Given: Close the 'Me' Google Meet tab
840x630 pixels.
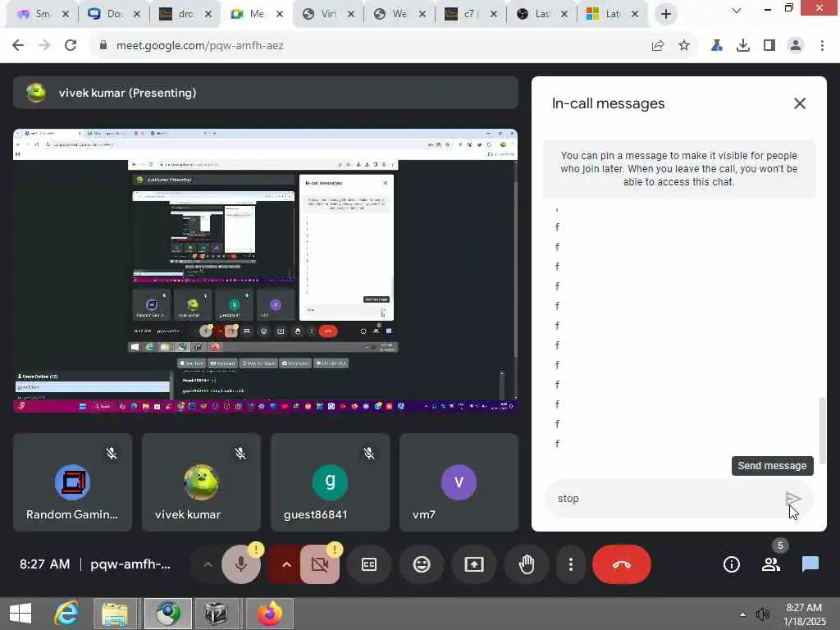Looking at the screenshot, I should click(x=279, y=14).
